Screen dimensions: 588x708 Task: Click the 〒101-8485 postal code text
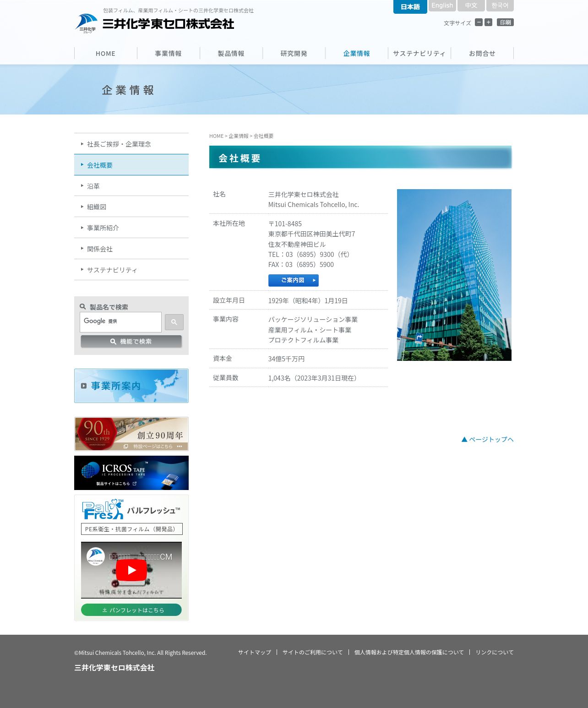[285, 224]
